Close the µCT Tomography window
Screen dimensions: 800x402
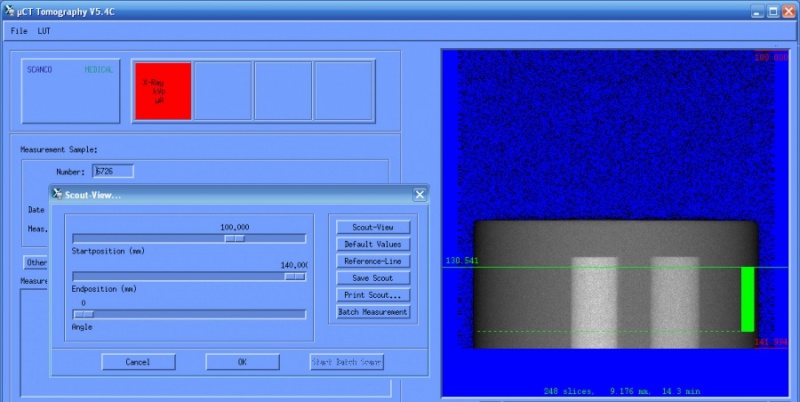[788, 11]
